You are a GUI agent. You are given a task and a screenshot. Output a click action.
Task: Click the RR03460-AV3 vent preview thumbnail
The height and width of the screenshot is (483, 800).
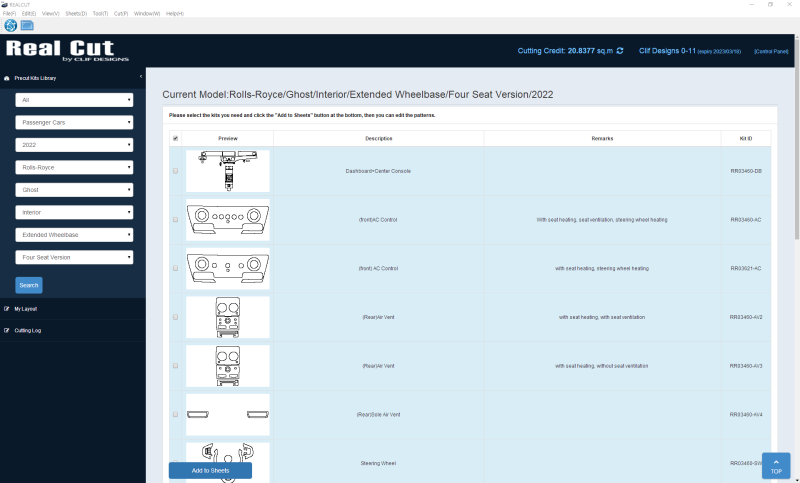[228, 366]
